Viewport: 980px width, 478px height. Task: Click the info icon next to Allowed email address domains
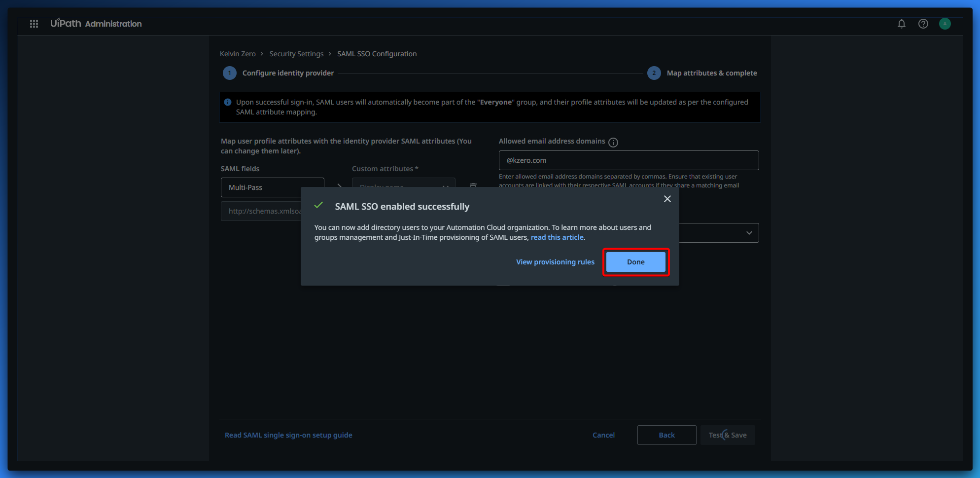coord(613,143)
